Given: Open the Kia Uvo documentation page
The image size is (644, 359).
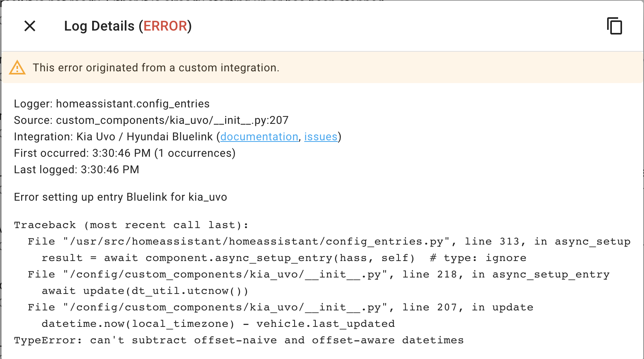Looking at the screenshot, I should coord(259,136).
